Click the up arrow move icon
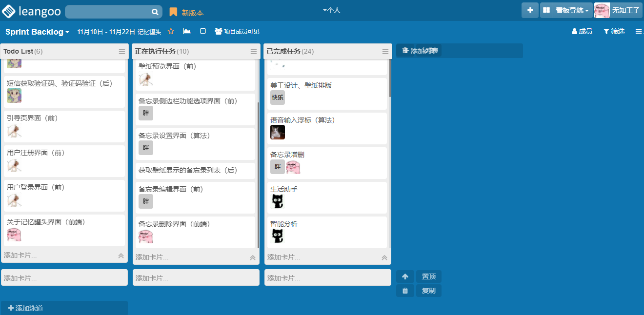The height and width of the screenshot is (315, 644). pos(405,276)
